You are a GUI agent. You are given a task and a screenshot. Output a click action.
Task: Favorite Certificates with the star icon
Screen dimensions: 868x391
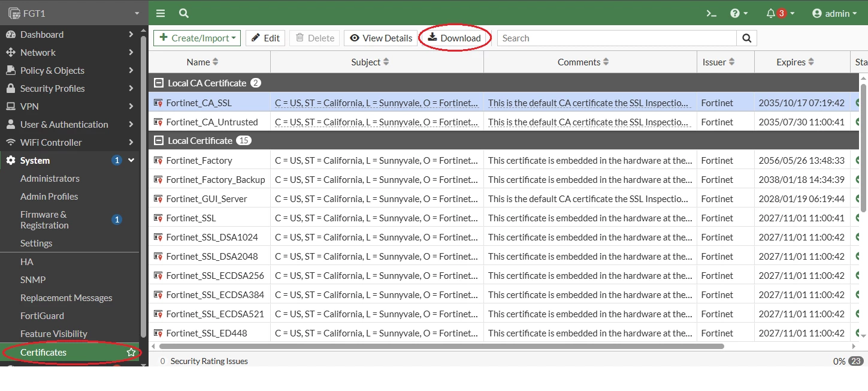(x=131, y=352)
